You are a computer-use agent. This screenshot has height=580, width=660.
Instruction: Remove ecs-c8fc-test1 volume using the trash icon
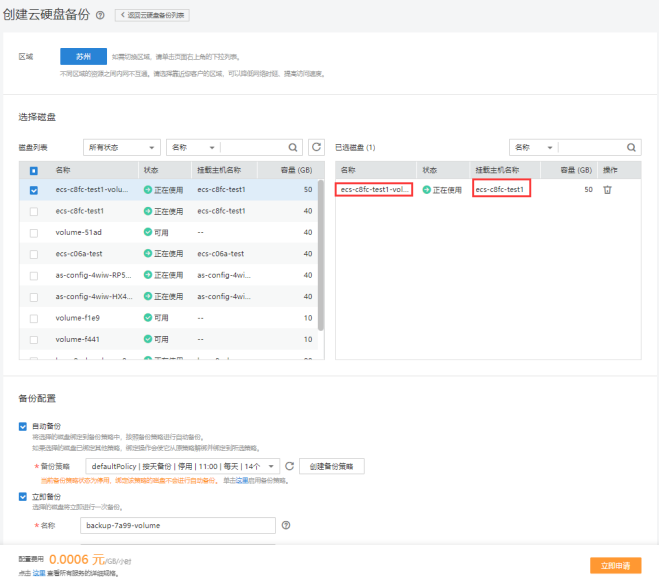(607, 189)
